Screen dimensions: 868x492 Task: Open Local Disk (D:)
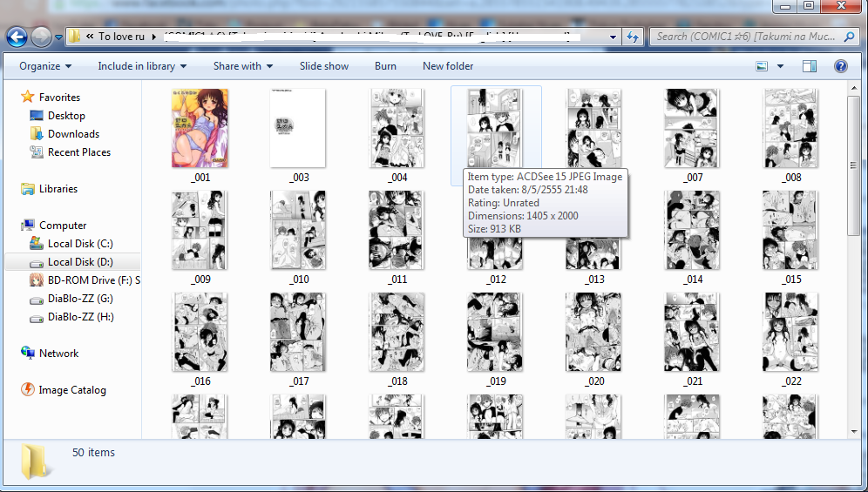pyautogui.click(x=80, y=261)
